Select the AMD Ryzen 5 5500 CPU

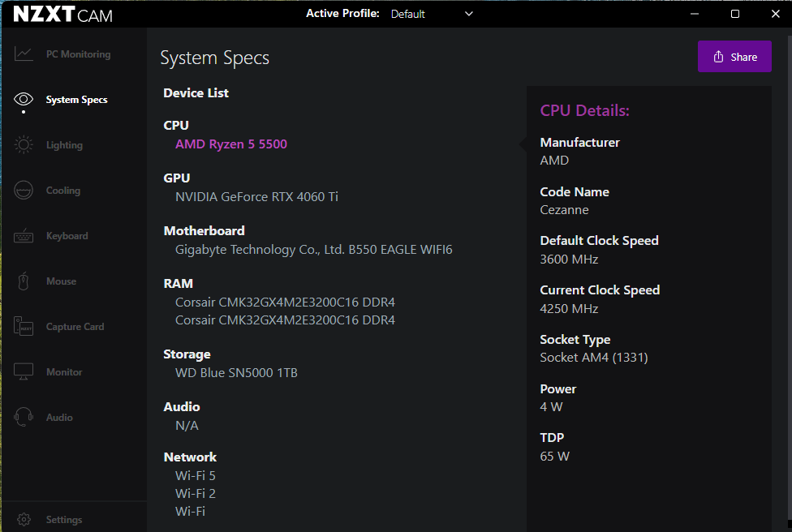tap(230, 144)
